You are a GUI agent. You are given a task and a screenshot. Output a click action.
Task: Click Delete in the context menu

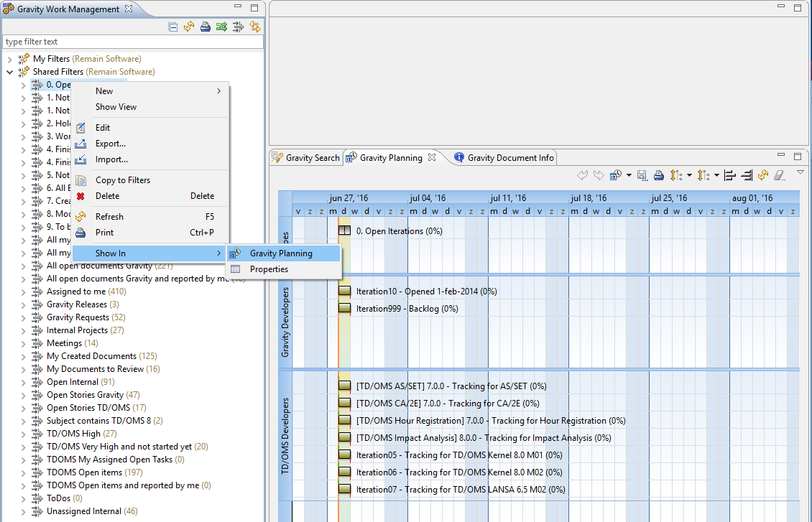click(x=107, y=196)
